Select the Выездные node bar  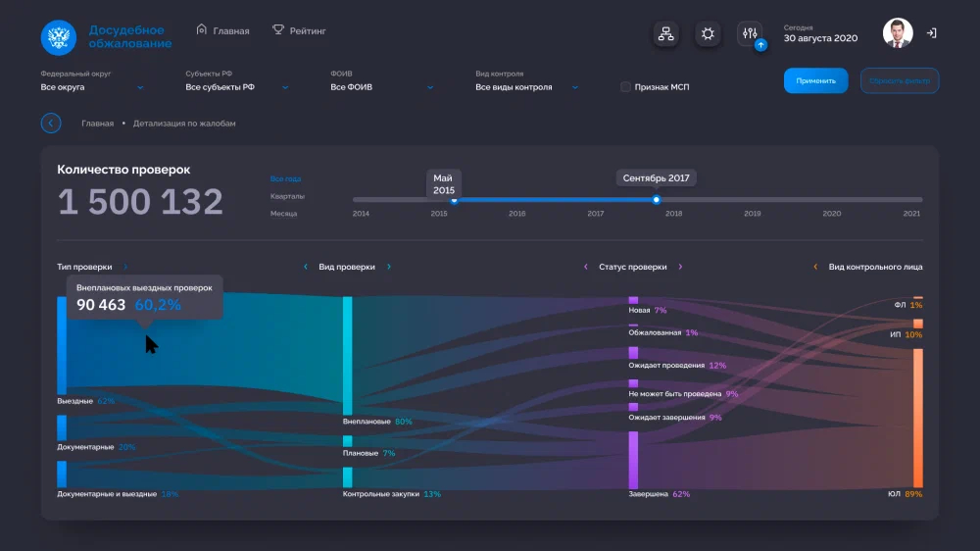click(62, 345)
